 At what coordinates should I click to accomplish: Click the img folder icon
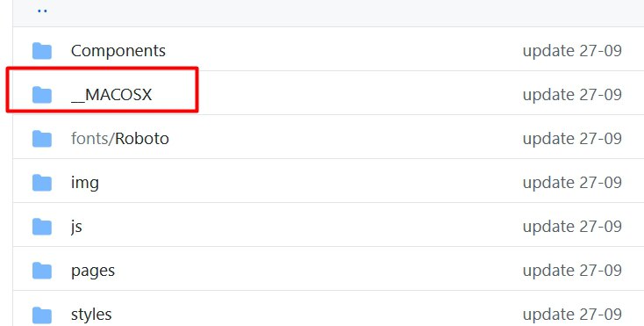click(42, 183)
